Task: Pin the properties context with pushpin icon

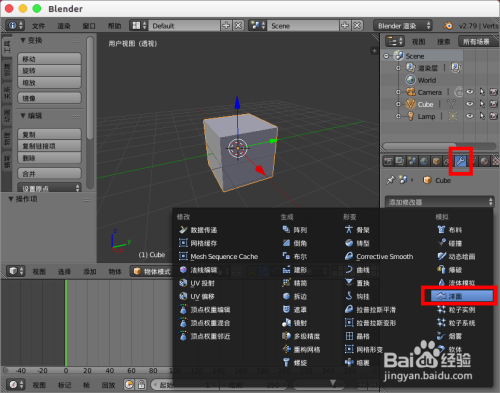Action: pyautogui.click(x=390, y=180)
